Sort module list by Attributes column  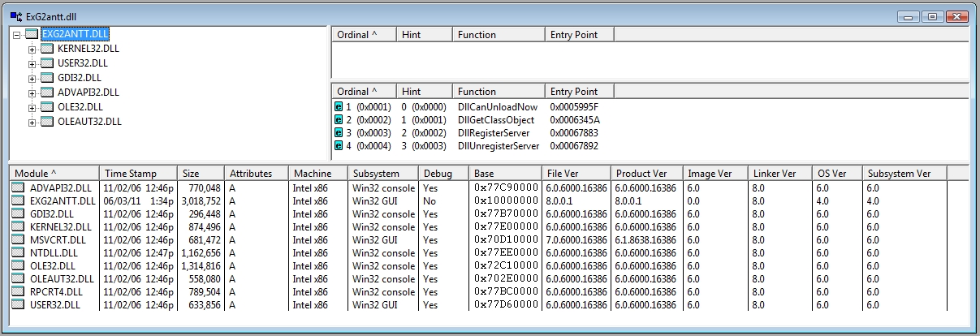point(256,174)
